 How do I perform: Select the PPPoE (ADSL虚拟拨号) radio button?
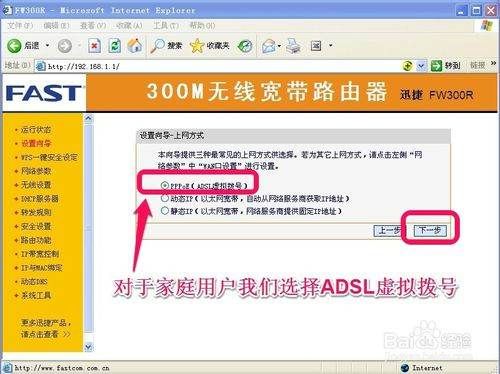pos(164,185)
